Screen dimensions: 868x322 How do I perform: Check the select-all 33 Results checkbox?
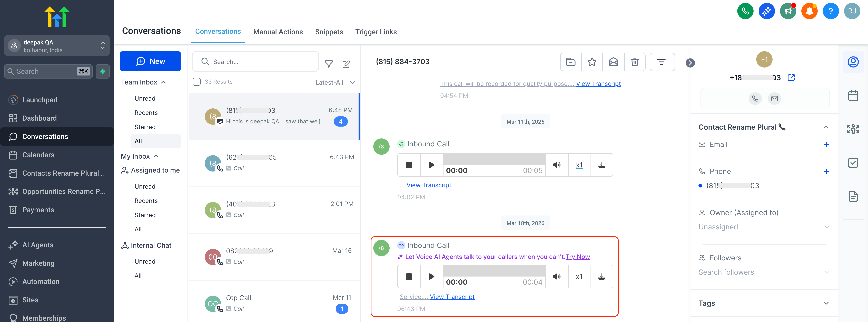pyautogui.click(x=196, y=82)
